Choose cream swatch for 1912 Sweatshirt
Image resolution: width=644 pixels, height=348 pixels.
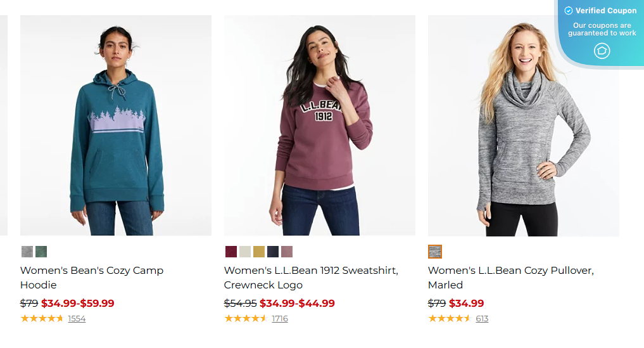pyautogui.click(x=245, y=252)
